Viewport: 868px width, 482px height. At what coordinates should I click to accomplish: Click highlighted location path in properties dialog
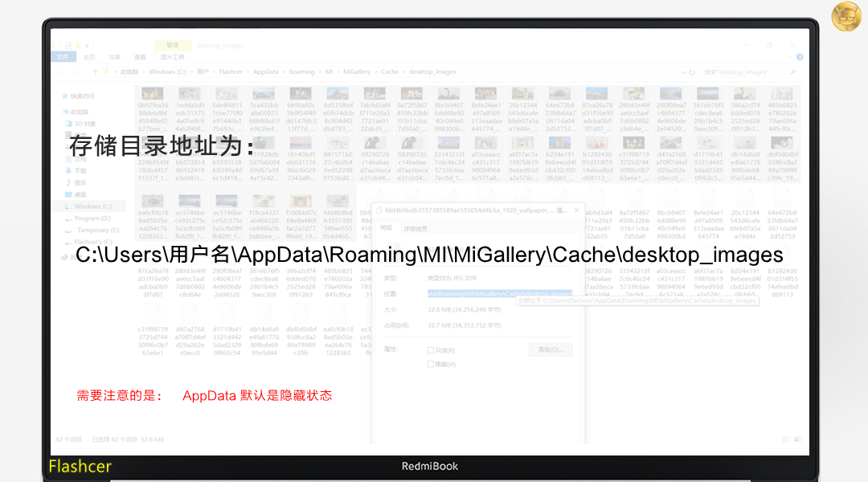coord(499,293)
